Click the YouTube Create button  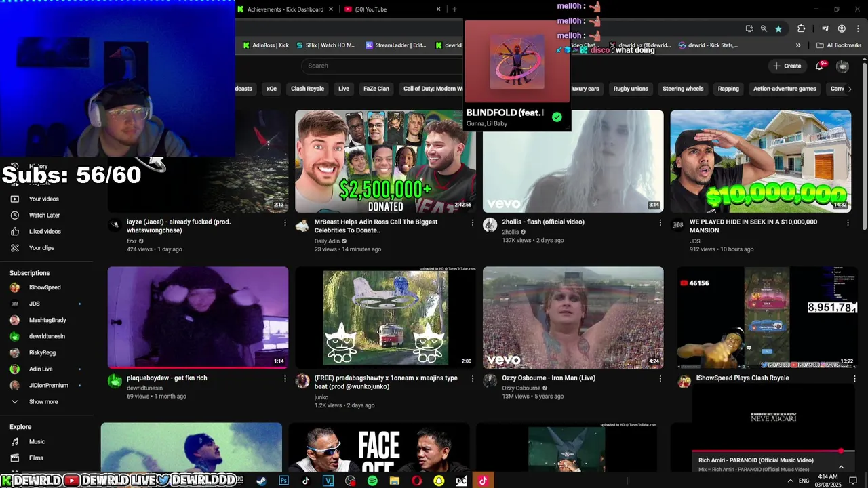coord(787,66)
